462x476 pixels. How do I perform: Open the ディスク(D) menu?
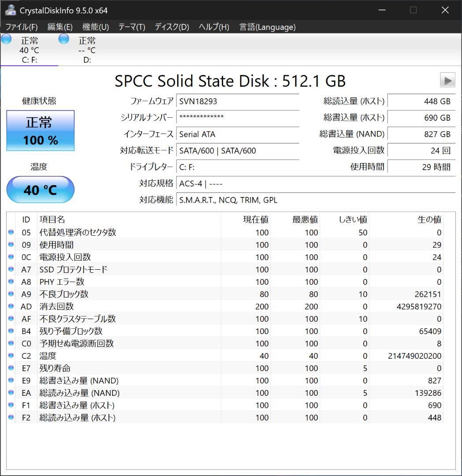tap(172, 27)
